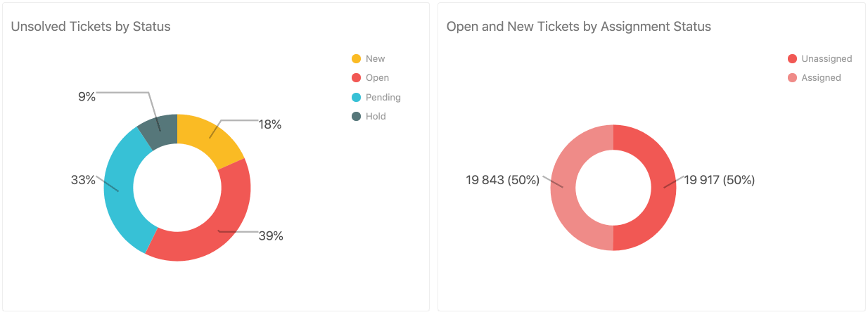Toggle the Assigned series legend label
Image resolution: width=868 pixels, height=329 pixels.
pyautogui.click(x=821, y=78)
